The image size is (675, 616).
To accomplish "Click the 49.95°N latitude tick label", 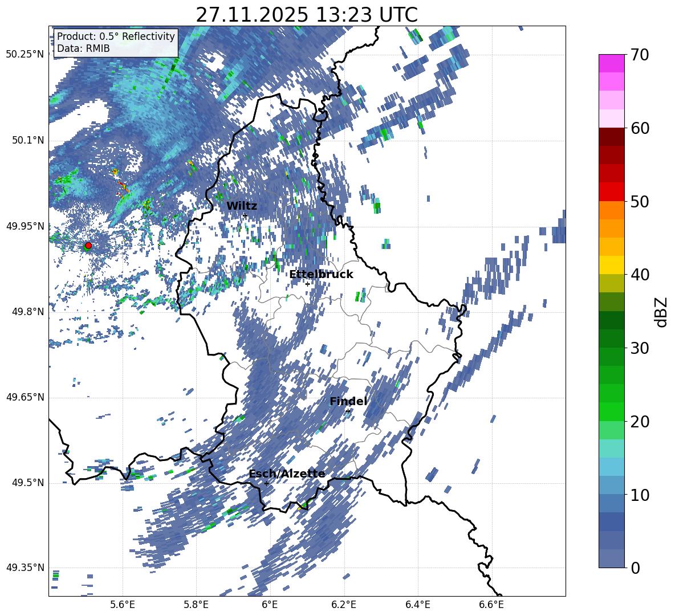I will click(x=26, y=226).
